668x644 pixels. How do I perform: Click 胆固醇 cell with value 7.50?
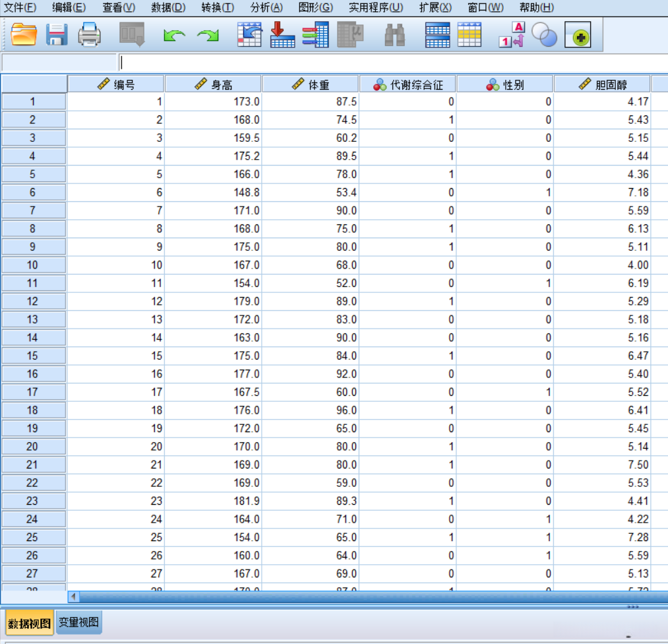603,465
